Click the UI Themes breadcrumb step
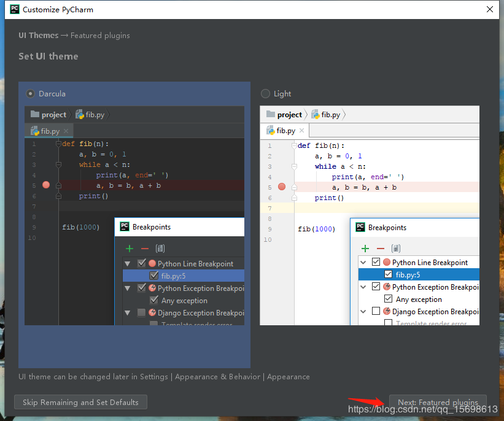The height and width of the screenshot is (421, 504). click(x=39, y=36)
